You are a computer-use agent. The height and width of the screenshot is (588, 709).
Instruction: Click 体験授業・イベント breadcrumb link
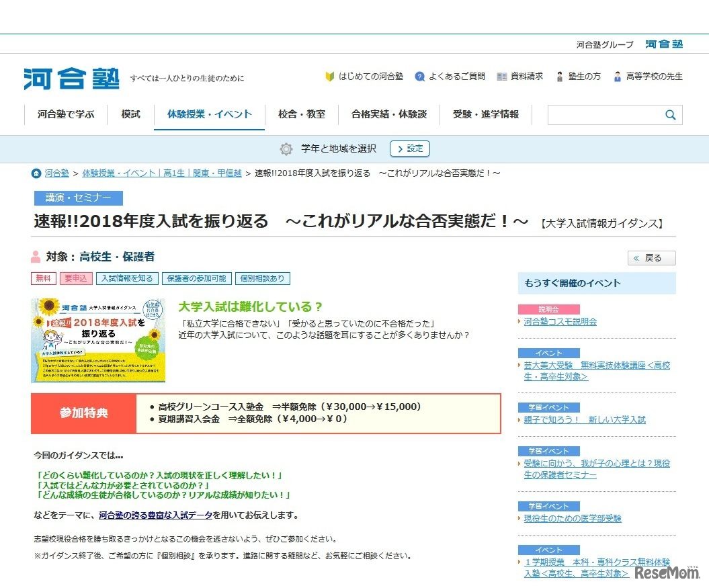pos(161,173)
